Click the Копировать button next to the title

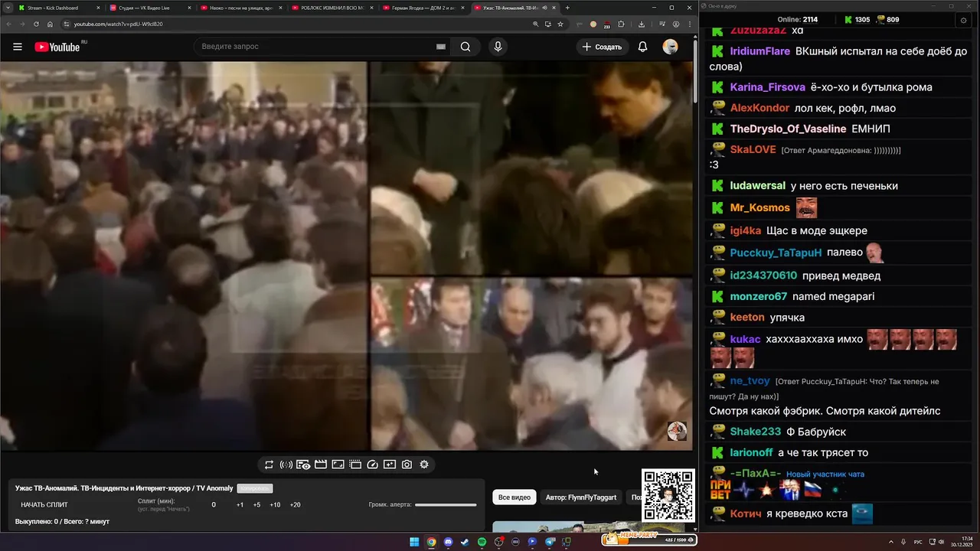(255, 488)
